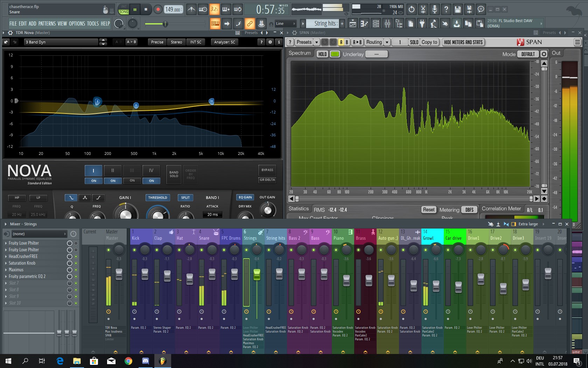Open TDR Nova settings gear icon
The height and width of the screenshot is (368, 588).
(270, 42)
